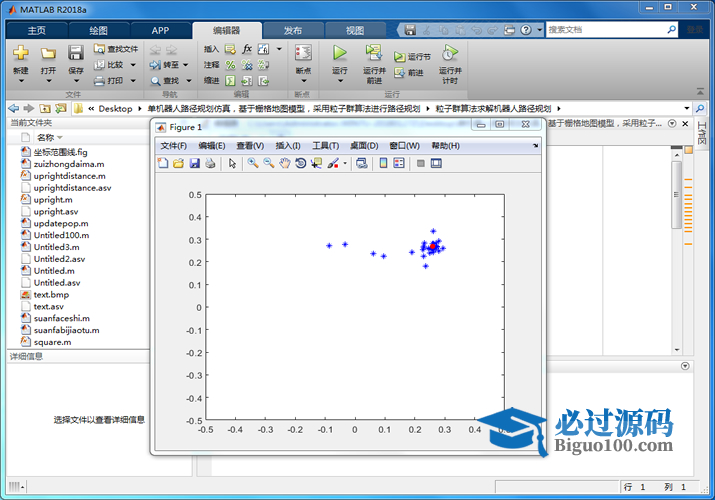Select Rotate 3D tool in Figure 1
This screenshot has height=500, width=715.
301,163
